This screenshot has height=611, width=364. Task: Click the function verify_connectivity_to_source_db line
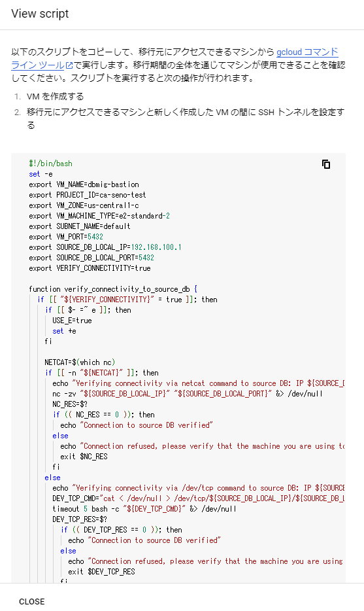tap(113, 289)
